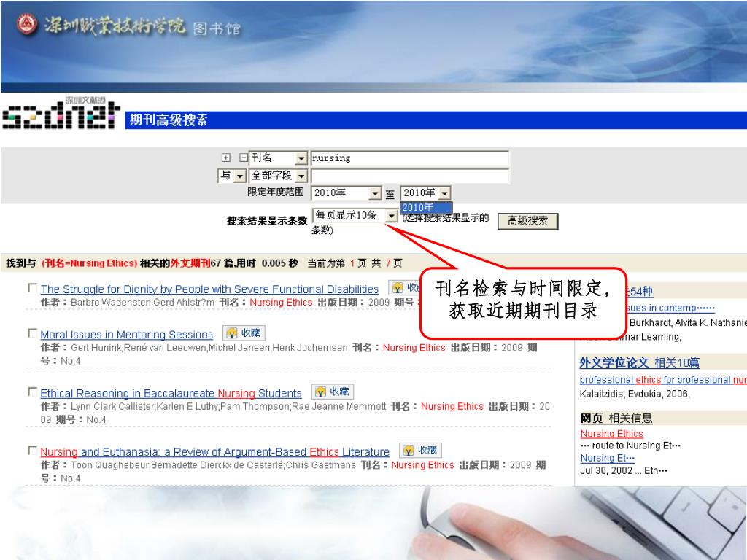Check the box for Ethical Reasoning in Baccalaureate

(32, 392)
